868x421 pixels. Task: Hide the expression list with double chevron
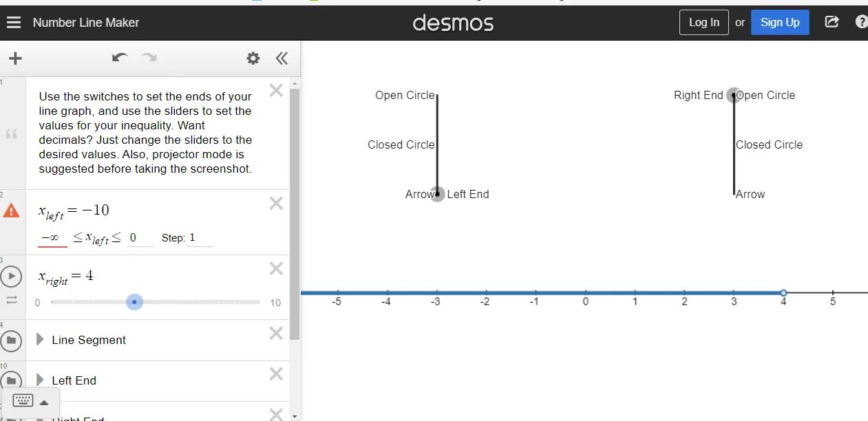(282, 58)
